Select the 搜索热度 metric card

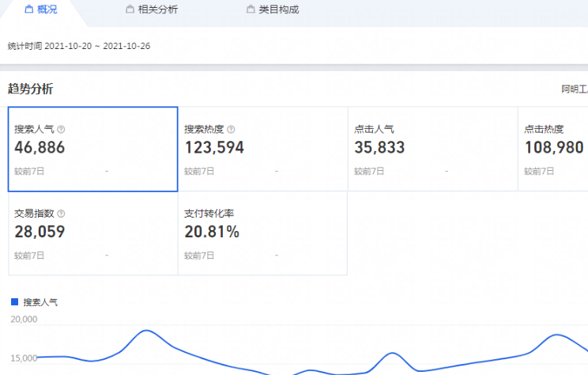point(263,149)
